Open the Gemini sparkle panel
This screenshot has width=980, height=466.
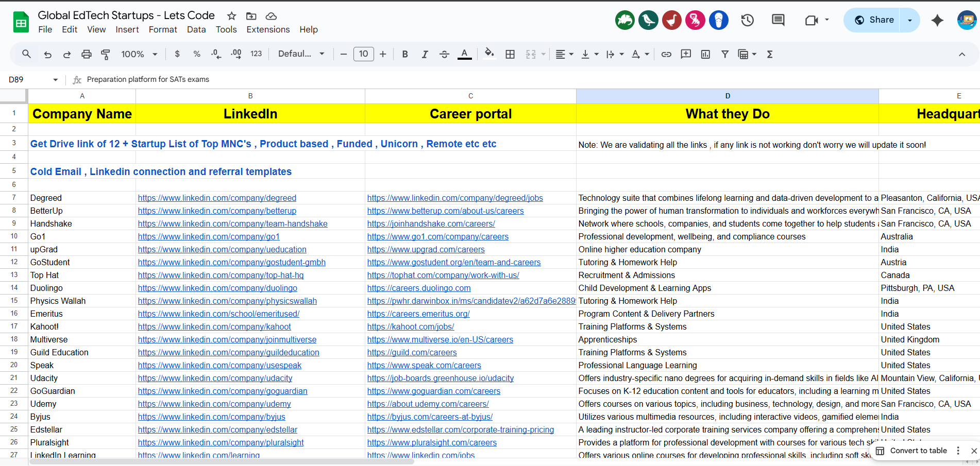pyautogui.click(x=937, y=20)
